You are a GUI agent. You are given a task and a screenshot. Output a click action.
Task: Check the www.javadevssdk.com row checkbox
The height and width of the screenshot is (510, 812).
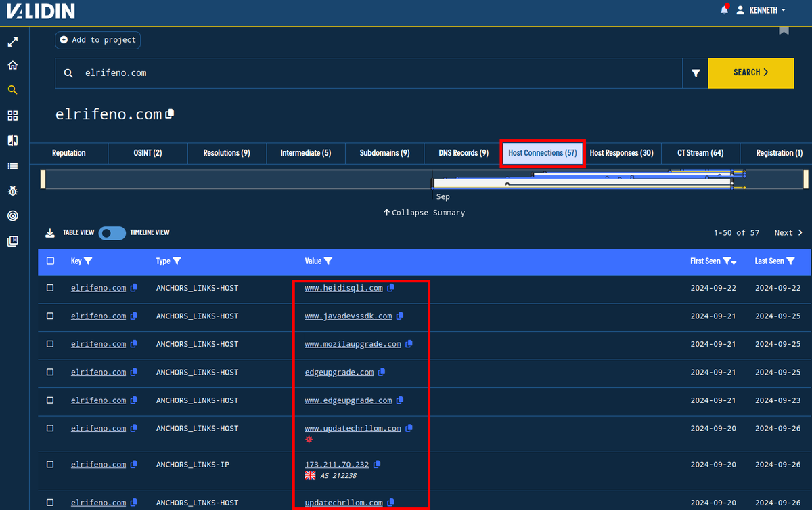click(50, 316)
